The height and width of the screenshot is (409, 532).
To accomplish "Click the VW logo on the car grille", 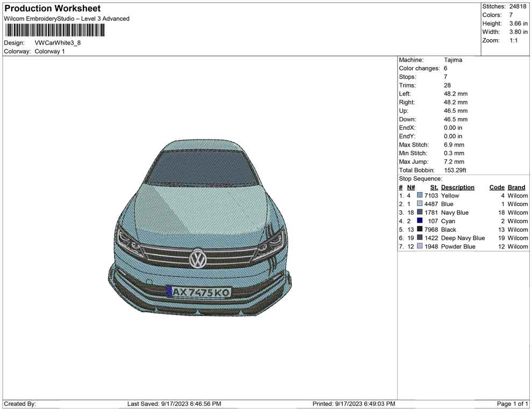I will [197, 259].
